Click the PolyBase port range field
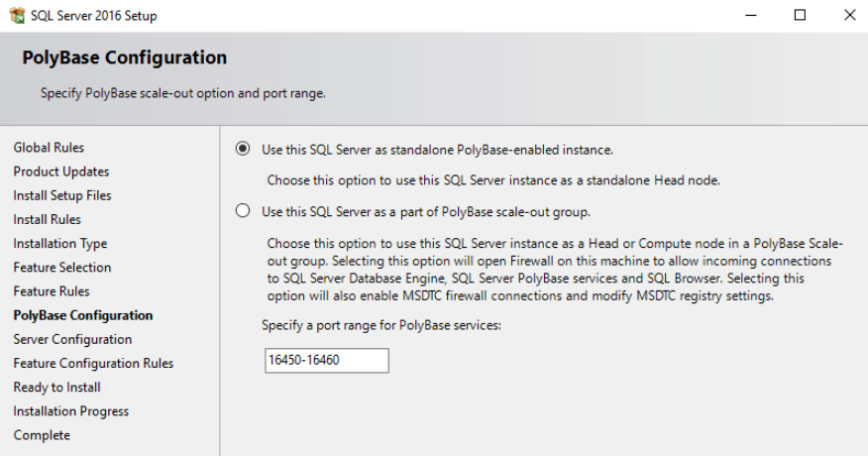Viewport: 868px width, 456px height. coord(327,360)
